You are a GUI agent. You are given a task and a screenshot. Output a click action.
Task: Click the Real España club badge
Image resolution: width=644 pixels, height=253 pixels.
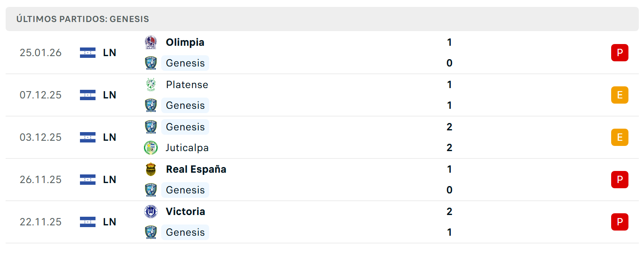[x=150, y=169]
